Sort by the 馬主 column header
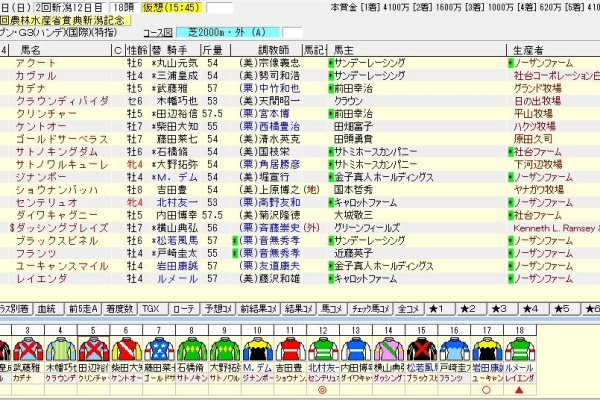The height and width of the screenshot is (400, 600). pos(417,50)
